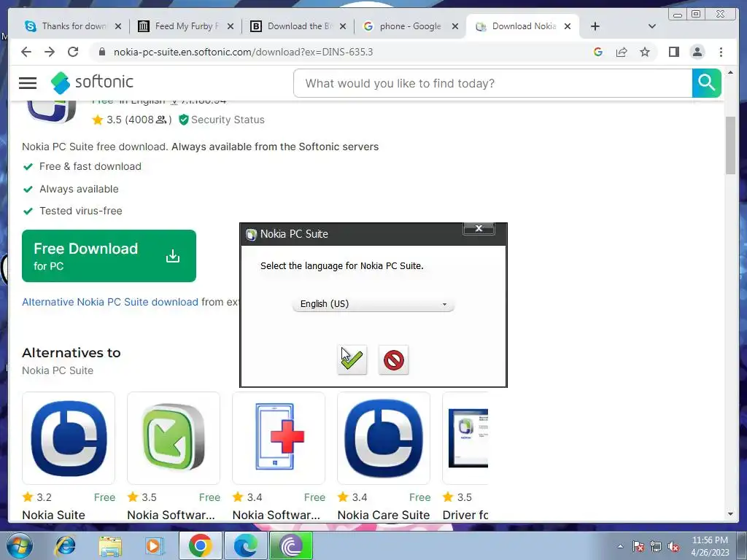Launch Internet Explorer from taskbar

point(65,545)
